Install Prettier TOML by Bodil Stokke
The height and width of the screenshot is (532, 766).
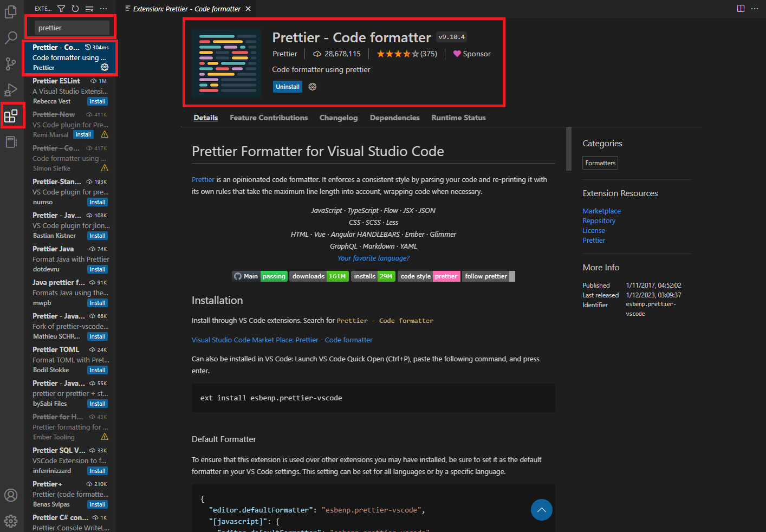98,370
